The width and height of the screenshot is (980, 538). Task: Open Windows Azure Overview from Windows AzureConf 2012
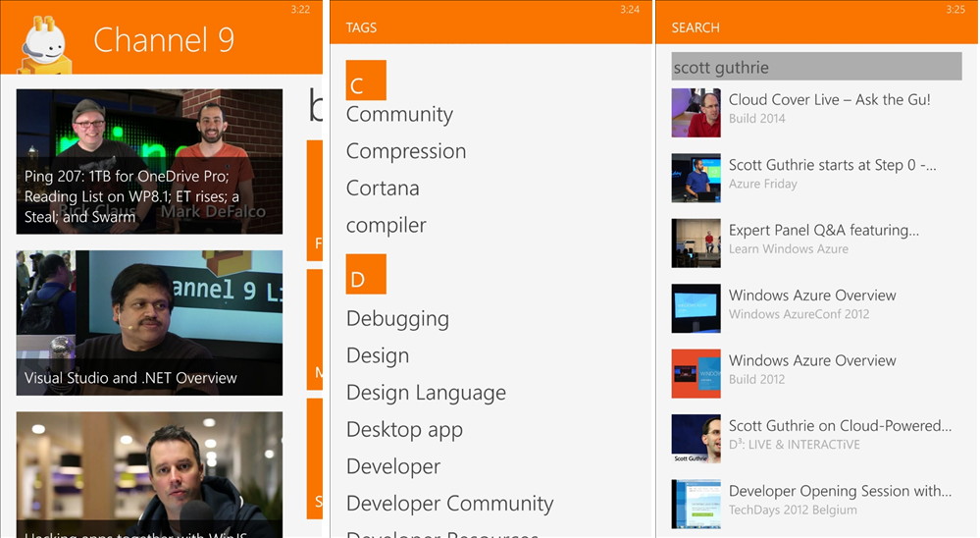tap(816, 308)
